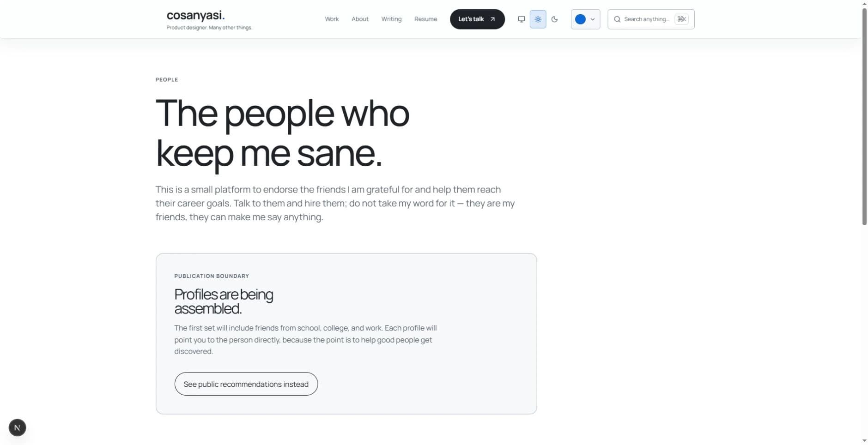This screenshot has width=868, height=445.
Task: Open the Next.js dev tools badge
Action: click(17, 427)
